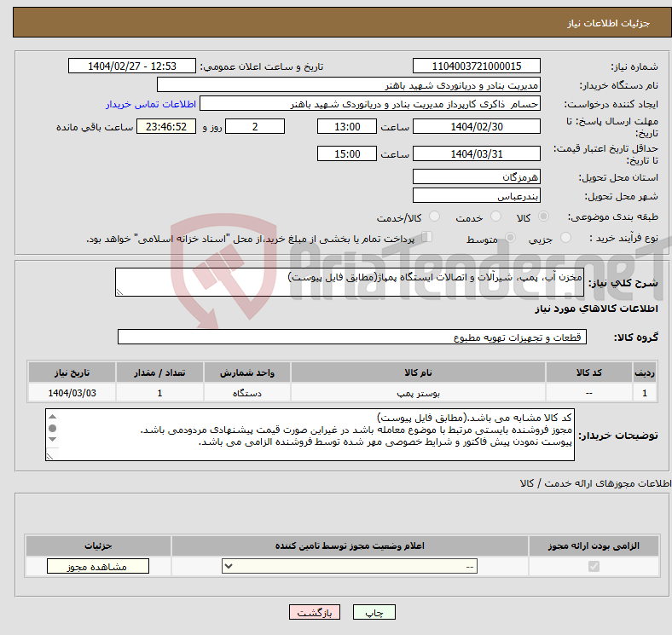Toggle the mandatory license checkbox
Viewport: 672px width, 635px height.
pyautogui.click(x=594, y=567)
